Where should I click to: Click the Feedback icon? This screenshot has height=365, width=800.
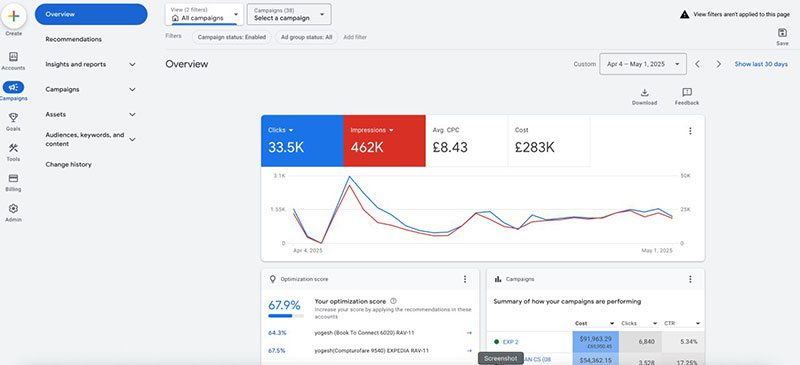[x=687, y=92]
